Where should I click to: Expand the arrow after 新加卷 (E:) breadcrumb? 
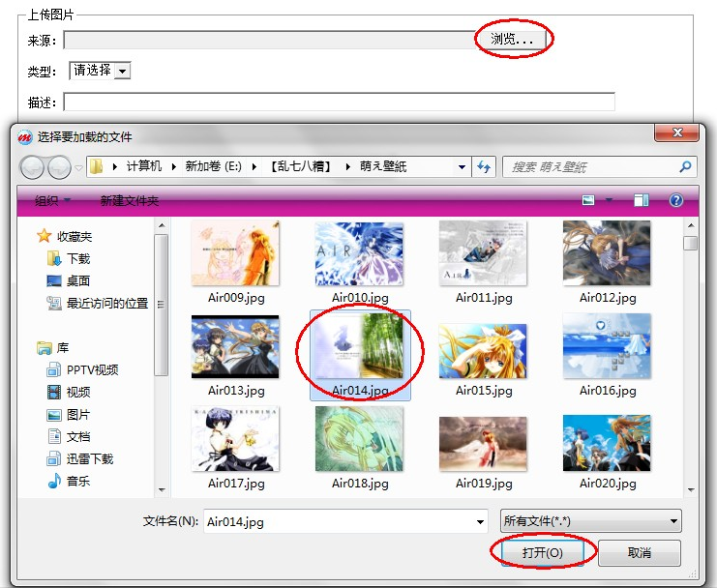(254, 166)
